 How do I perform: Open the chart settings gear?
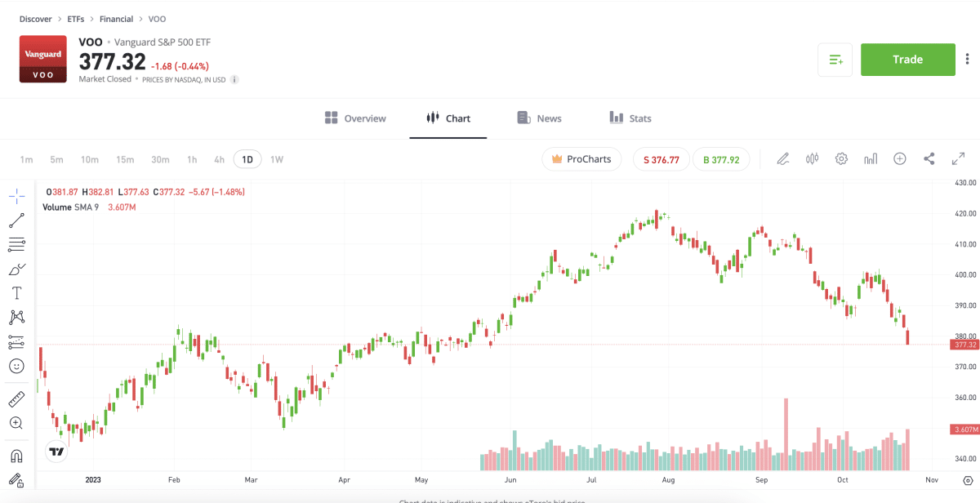(x=841, y=158)
